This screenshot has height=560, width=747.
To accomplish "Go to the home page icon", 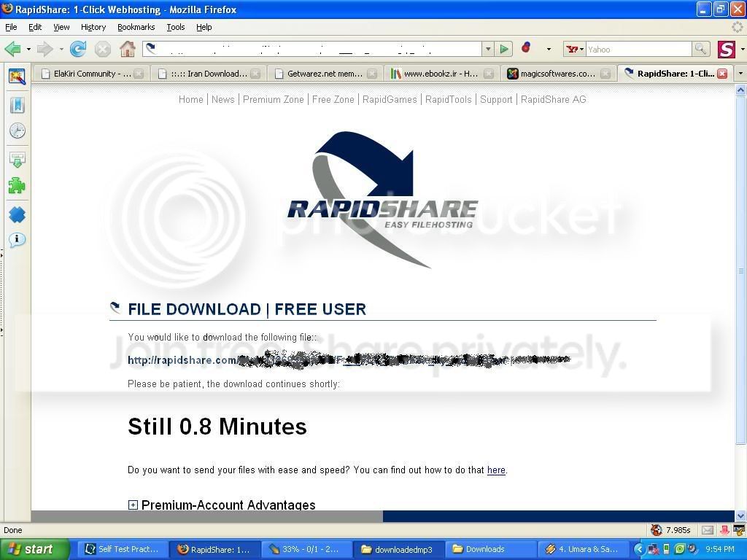I will (x=127, y=49).
